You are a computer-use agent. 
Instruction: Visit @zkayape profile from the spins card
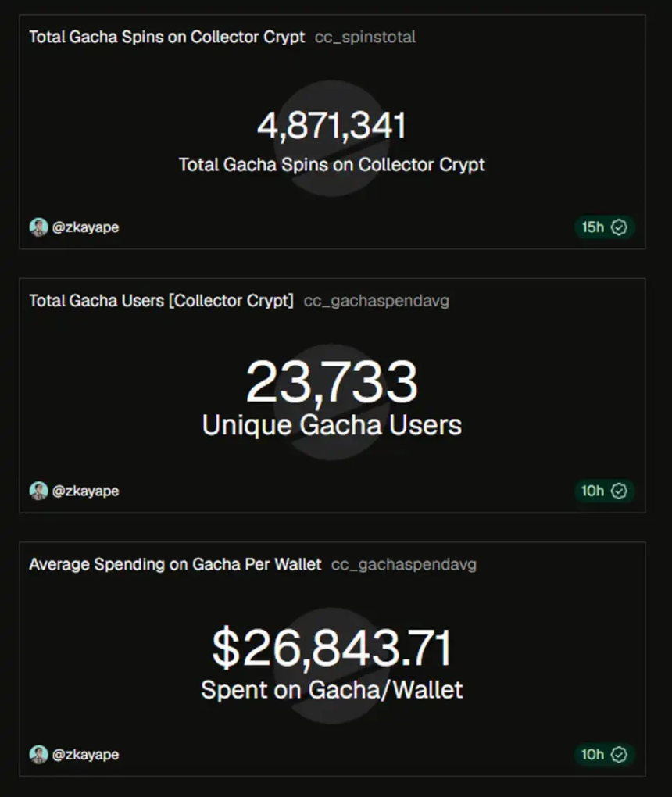click(85, 227)
